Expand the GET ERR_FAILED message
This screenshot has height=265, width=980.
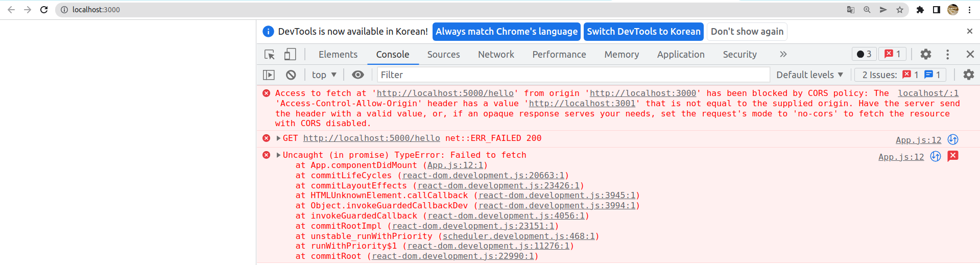click(278, 138)
